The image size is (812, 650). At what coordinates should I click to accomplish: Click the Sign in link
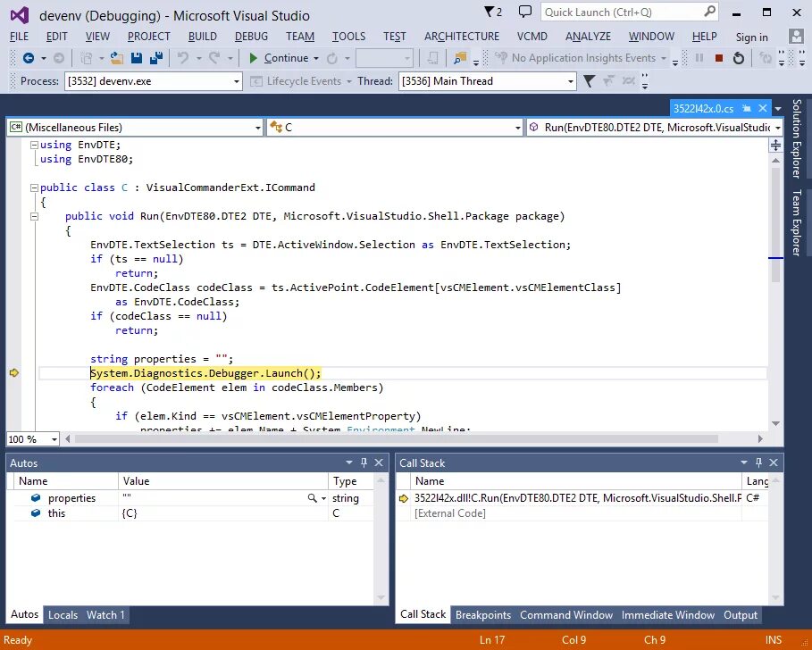751,37
